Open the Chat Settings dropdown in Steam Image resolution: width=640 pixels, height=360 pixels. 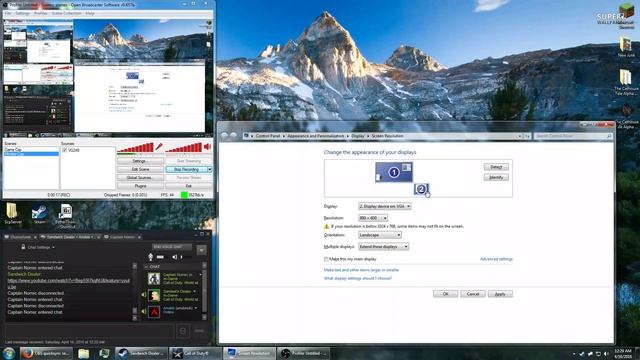(x=41, y=247)
